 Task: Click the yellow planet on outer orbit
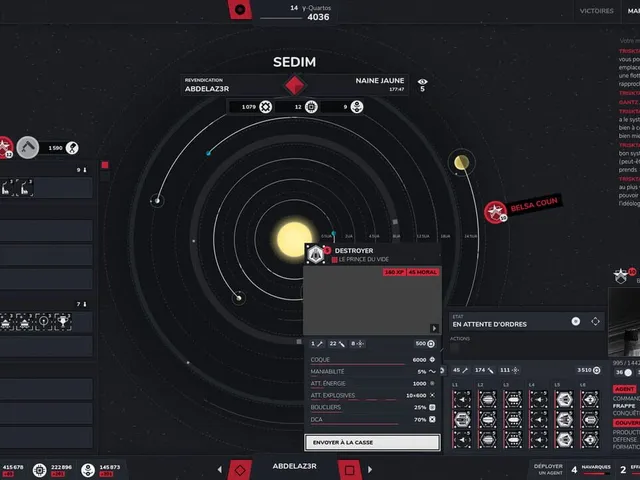tap(462, 162)
